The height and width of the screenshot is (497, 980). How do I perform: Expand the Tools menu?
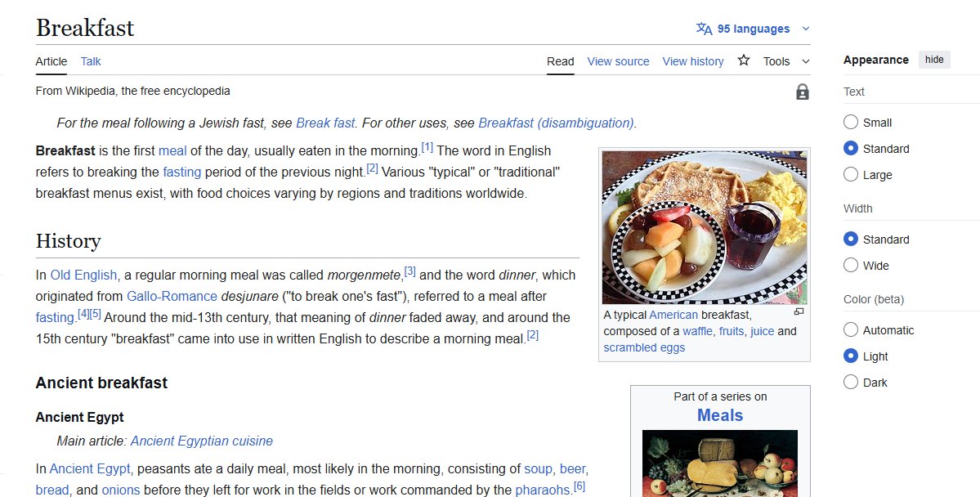point(785,60)
